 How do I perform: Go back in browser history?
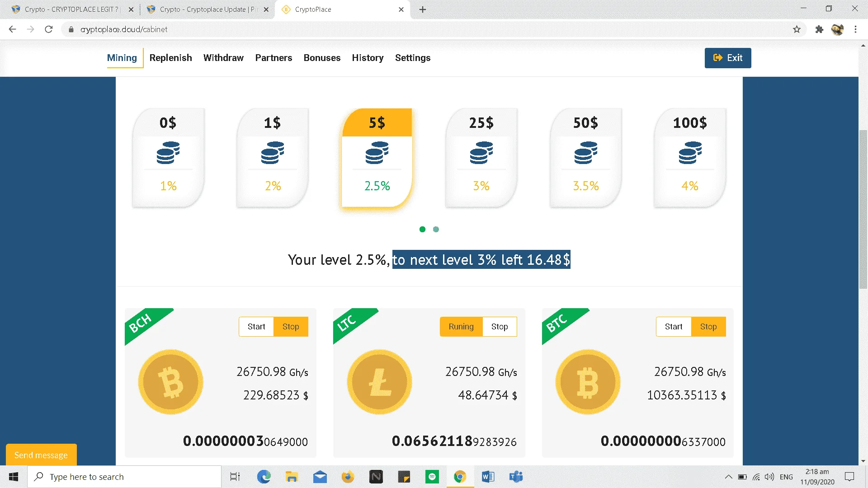point(12,29)
